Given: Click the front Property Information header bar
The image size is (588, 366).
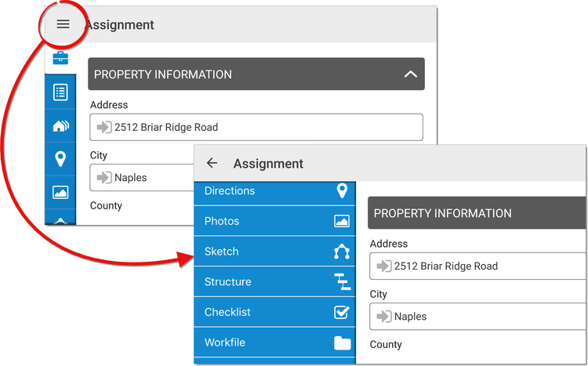Looking at the screenshot, I should tap(477, 213).
